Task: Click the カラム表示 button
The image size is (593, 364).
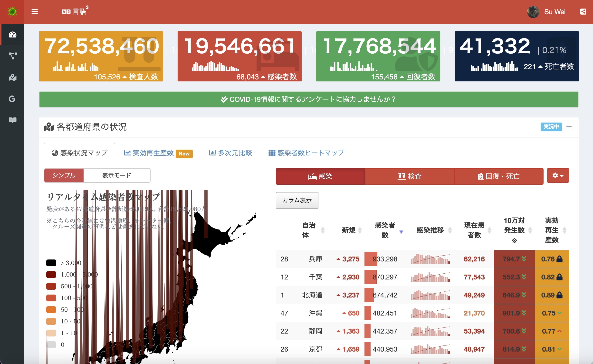Action: click(x=297, y=200)
